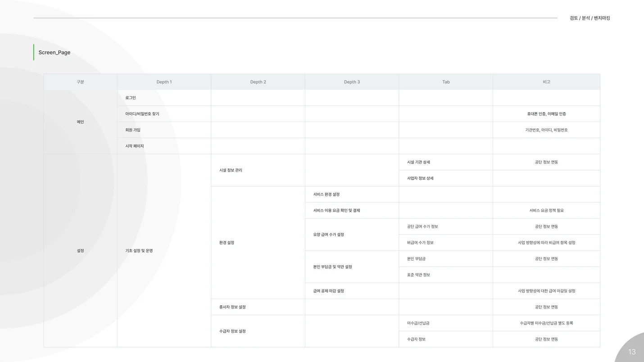This screenshot has width=644, height=362.
Task: Select the 'Depth 3' column header
Action: pyautogui.click(x=352, y=82)
